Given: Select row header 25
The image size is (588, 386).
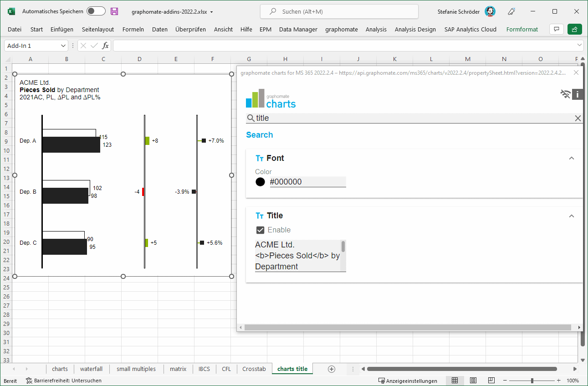Looking at the screenshot, I should point(6,288).
